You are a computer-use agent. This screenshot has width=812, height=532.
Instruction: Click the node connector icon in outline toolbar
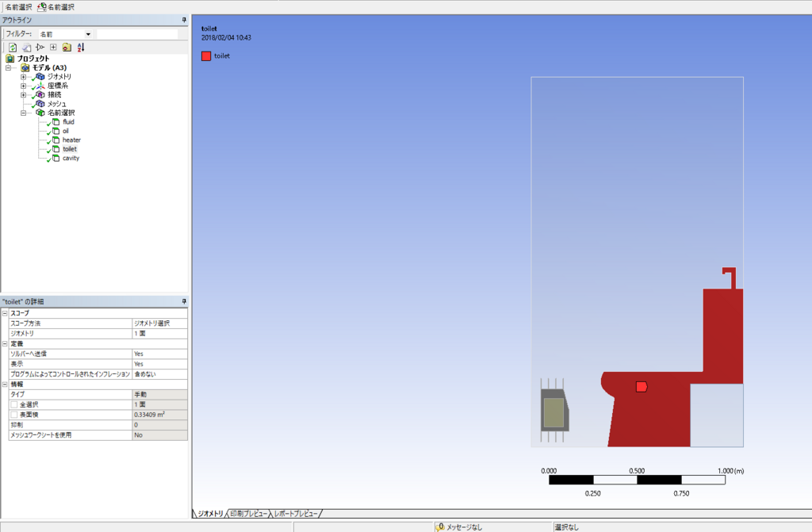(x=40, y=47)
